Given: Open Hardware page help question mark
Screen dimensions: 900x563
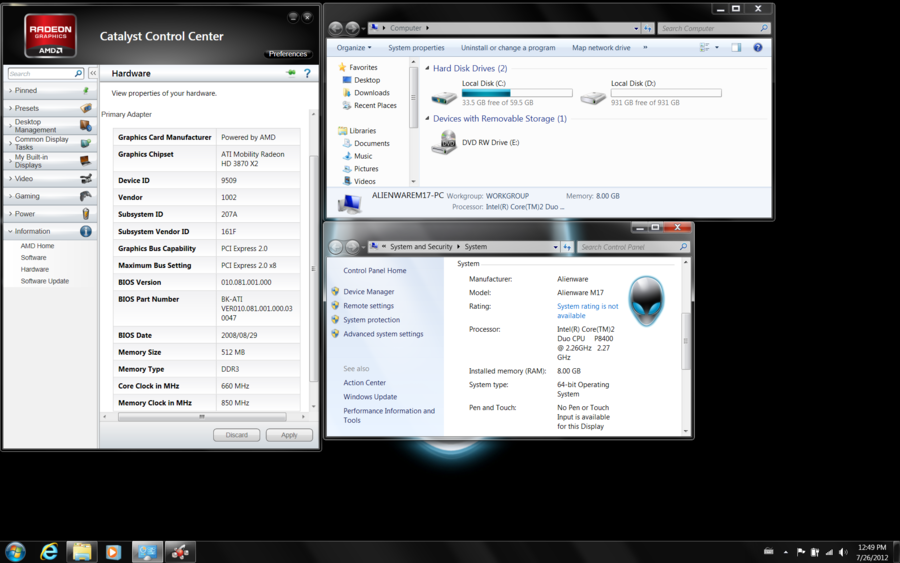Looking at the screenshot, I should tap(307, 73).
